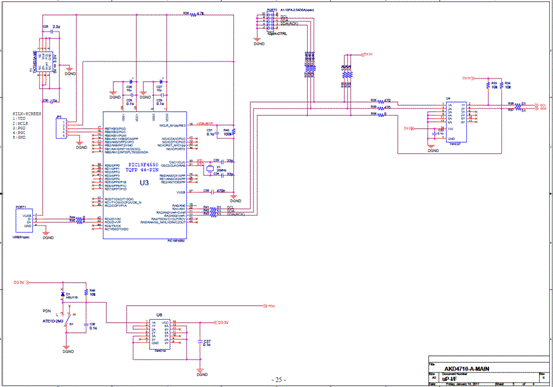Screen dimensions: 553x387
Task: Select the U6 logic IC near PDN
Action: pos(159,334)
